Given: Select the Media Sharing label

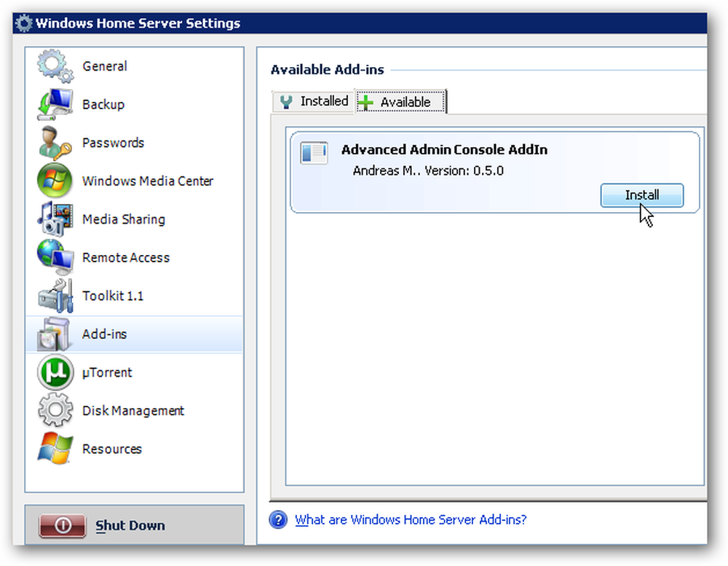Looking at the screenshot, I should [124, 219].
